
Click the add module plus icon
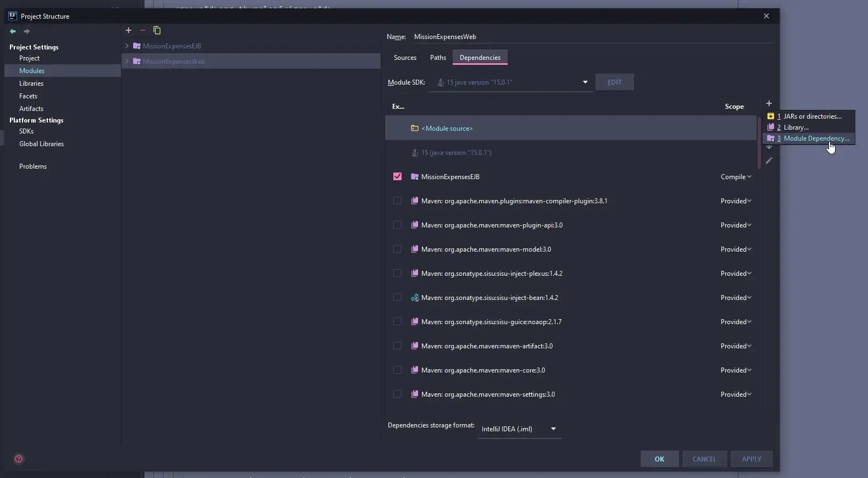(x=129, y=30)
